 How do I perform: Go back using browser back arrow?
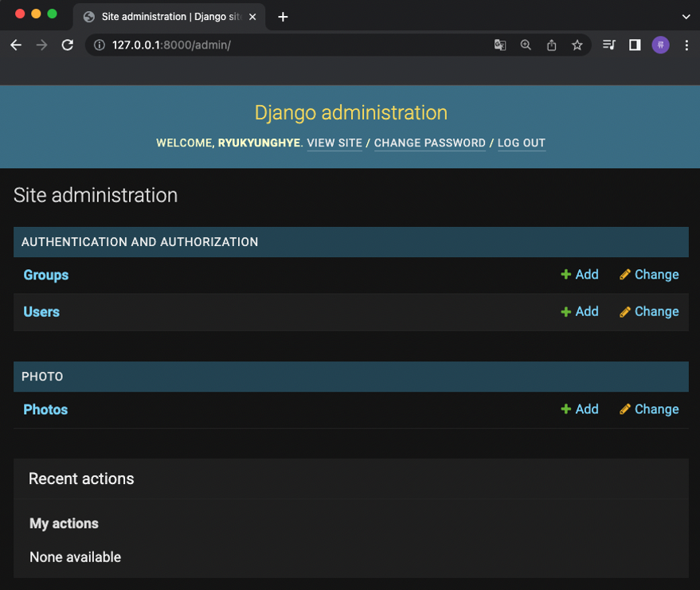point(16,45)
